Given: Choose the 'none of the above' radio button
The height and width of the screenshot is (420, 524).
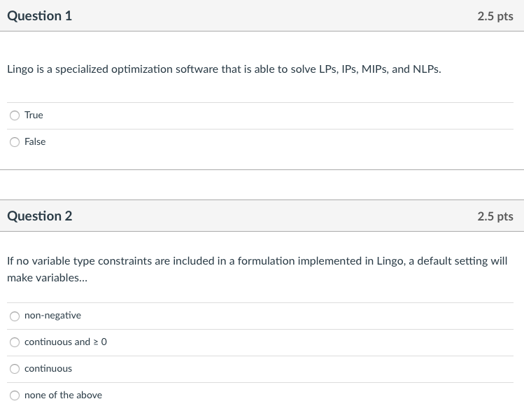Looking at the screenshot, I should 15,395.
